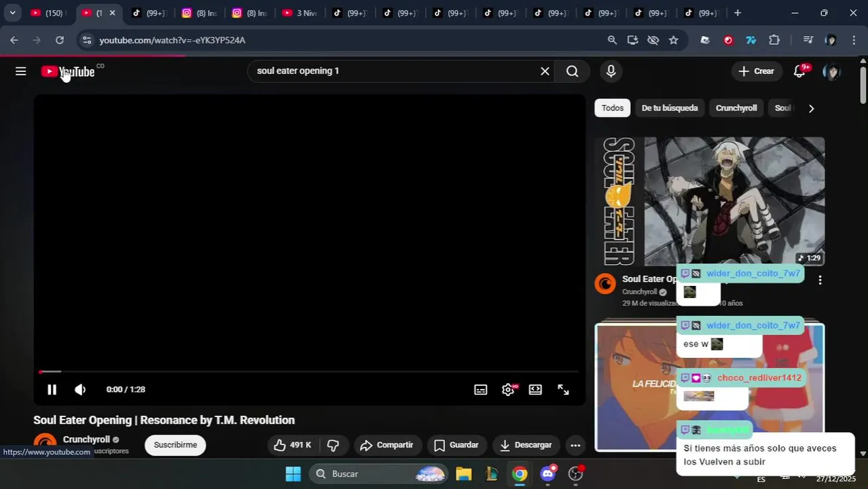The height and width of the screenshot is (489, 868).
Task: Open OBS Studio from the taskbar
Action: point(576,474)
